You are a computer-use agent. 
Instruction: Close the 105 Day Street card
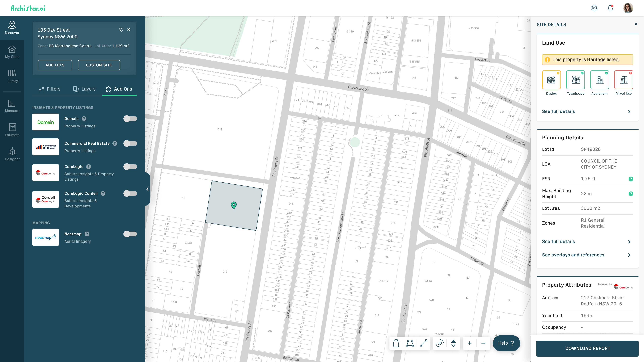(x=129, y=29)
